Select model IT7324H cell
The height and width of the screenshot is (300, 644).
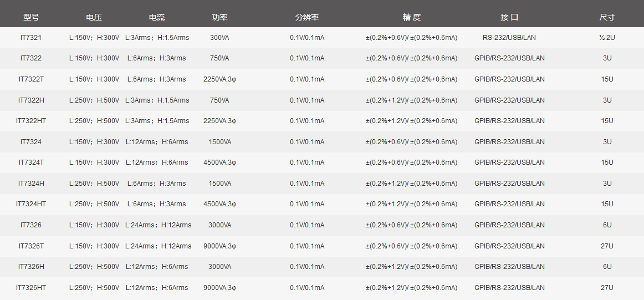[31, 184]
